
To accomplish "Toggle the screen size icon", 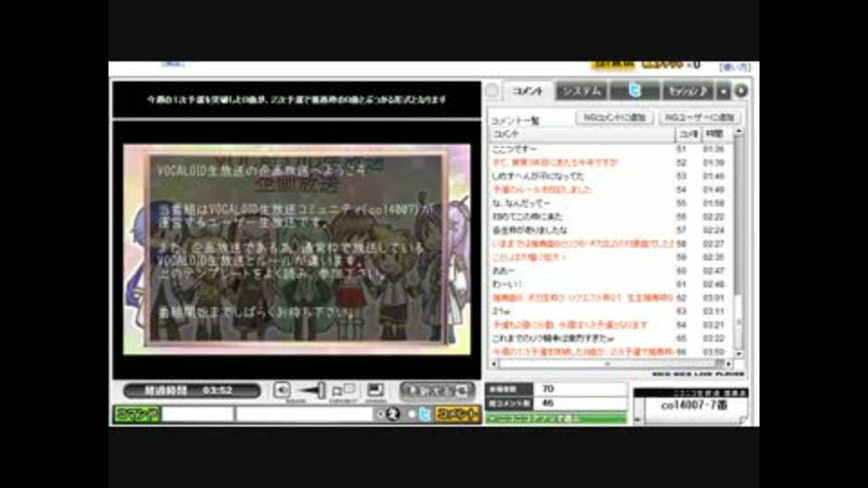I will 376,390.
